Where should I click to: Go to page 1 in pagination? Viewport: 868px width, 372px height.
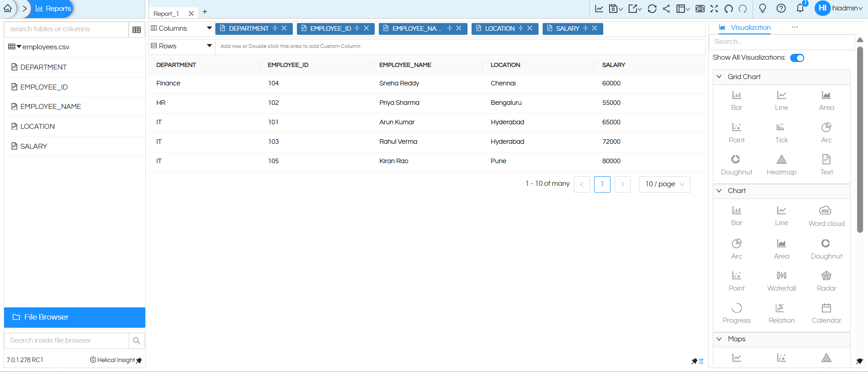coord(602,184)
